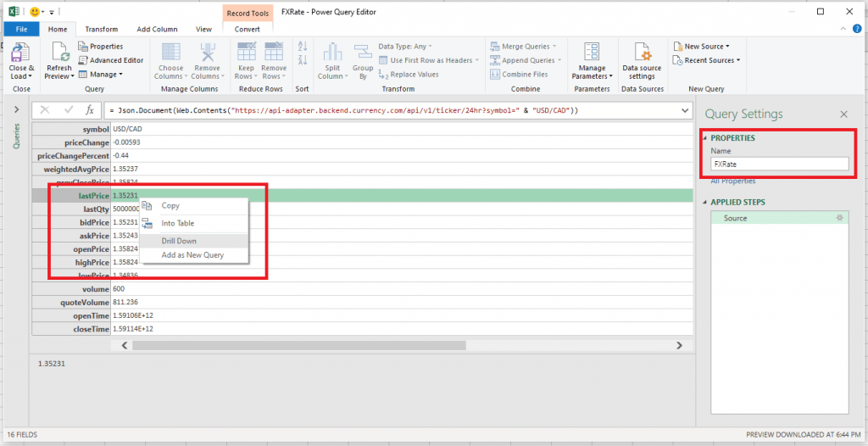868x446 pixels.
Task: Switch to the Convert tab
Action: point(248,30)
